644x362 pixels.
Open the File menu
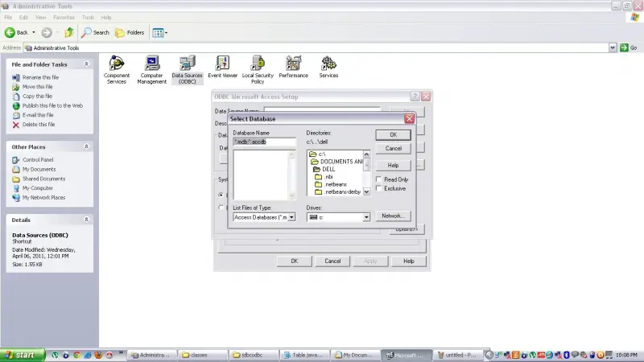click(8, 17)
